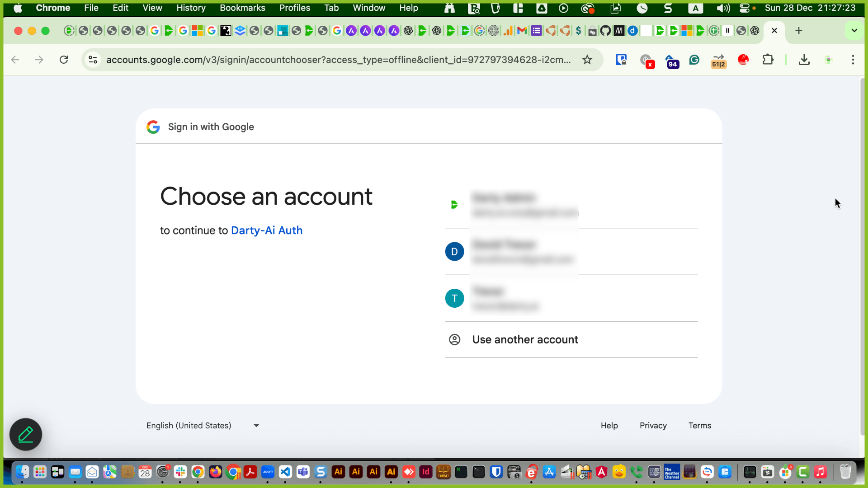This screenshot has height=488, width=868.
Task: Launch Visual Studio Code from the dock
Action: [285, 472]
